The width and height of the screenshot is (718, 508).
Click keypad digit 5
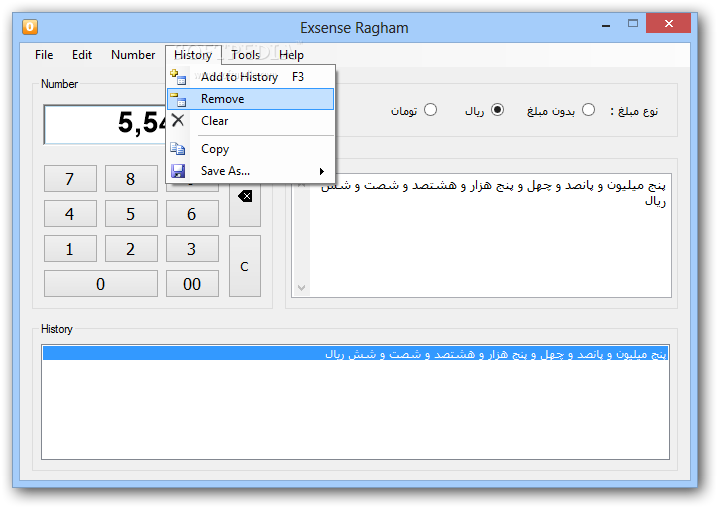tap(131, 214)
